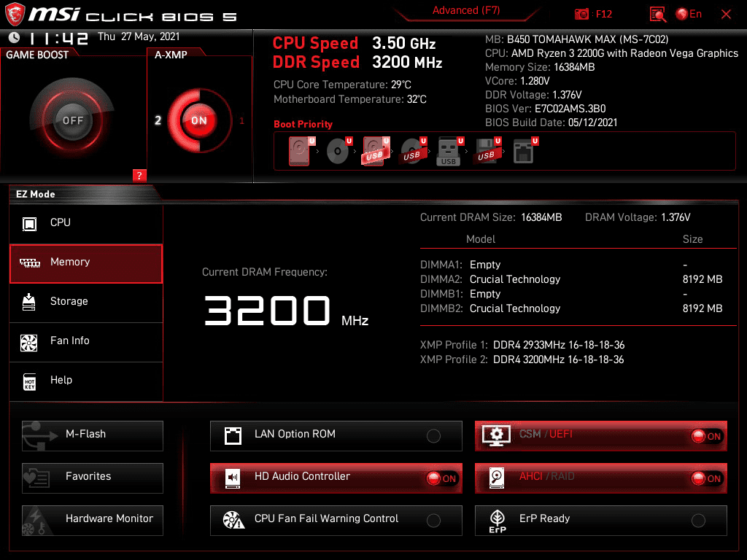Select the USB floppy boot device icon
This screenshot has height=560, width=747.
coord(487,152)
